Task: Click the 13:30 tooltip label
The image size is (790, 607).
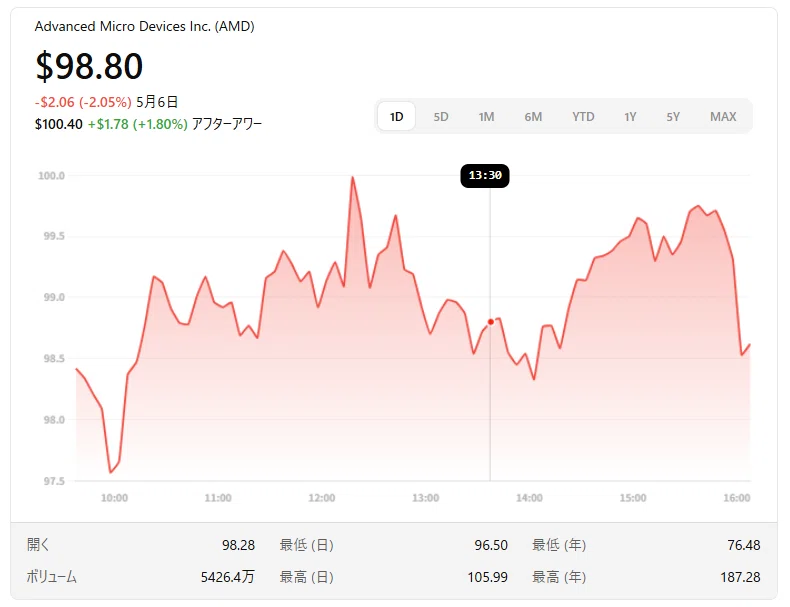Action: point(485,175)
